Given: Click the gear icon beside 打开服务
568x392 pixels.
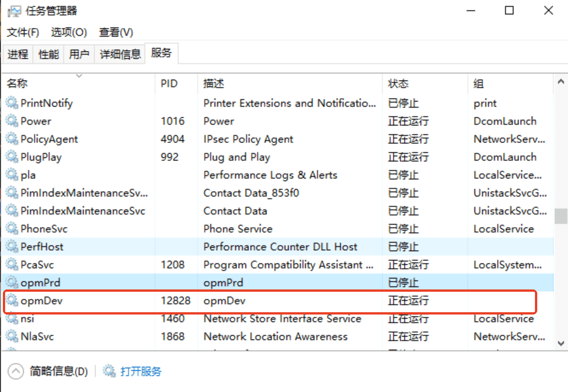Looking at the screenshot, I should click(109, 370).
